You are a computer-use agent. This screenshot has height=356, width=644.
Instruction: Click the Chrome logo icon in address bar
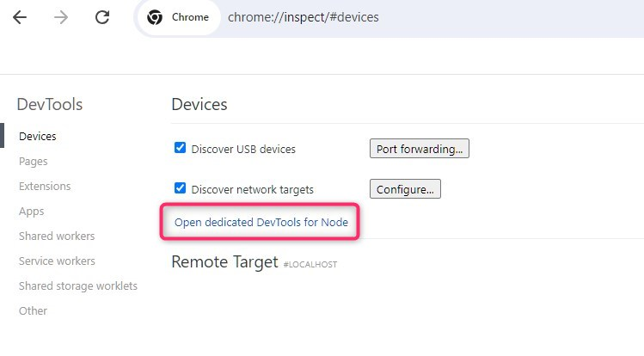155,17
